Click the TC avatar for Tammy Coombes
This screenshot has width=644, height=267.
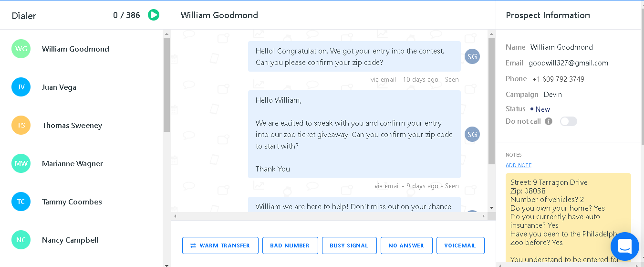click(21, 202)
